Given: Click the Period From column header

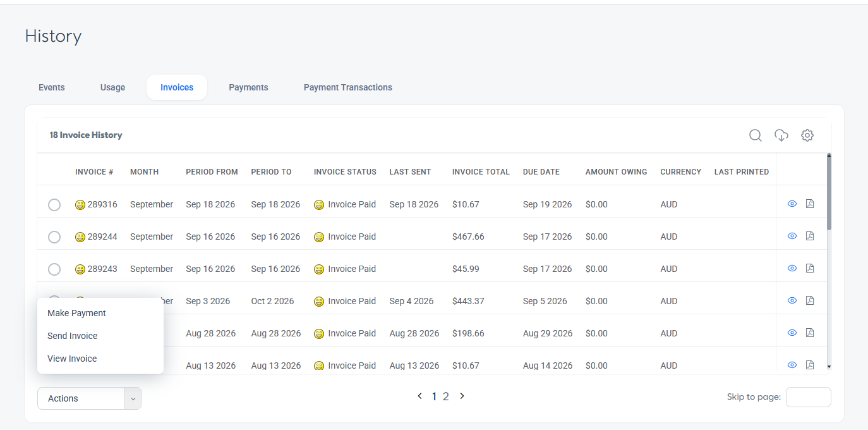Looking at the screenshot, I should pos(212,172).
